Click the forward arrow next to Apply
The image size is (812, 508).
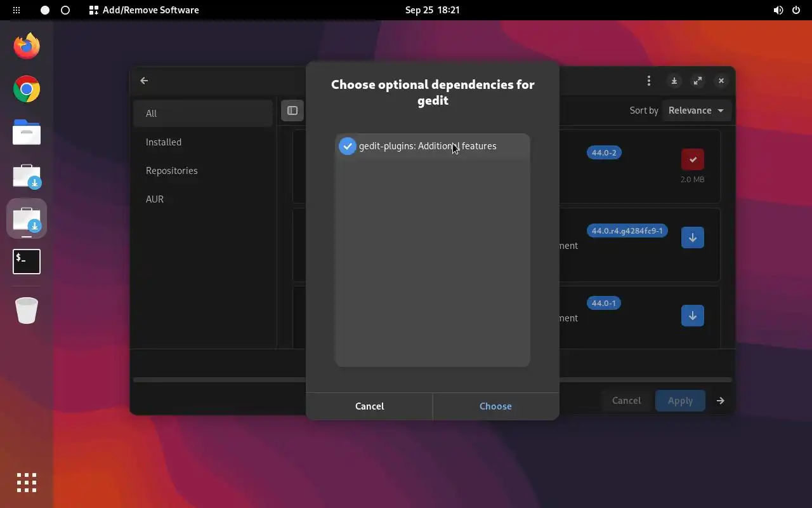721,401
